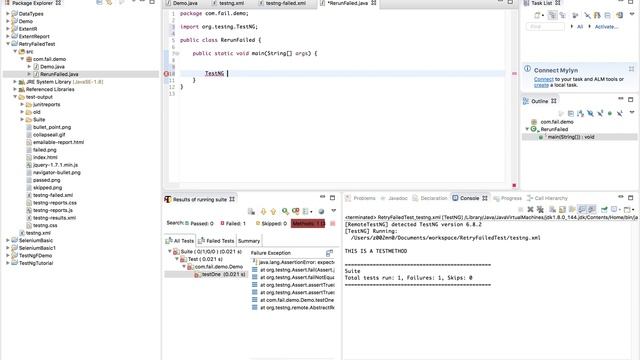Image resolution: width=640 pixels, height=360 pixels.
Task: Expand the DataTypes project
Action: pyautogui.click(x=7, y=14)
